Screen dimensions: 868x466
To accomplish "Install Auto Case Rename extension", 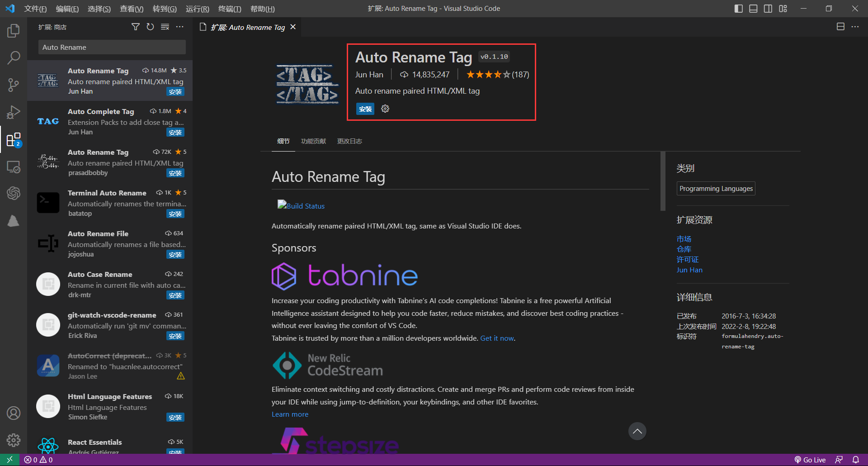I will [x=175, y=295].
